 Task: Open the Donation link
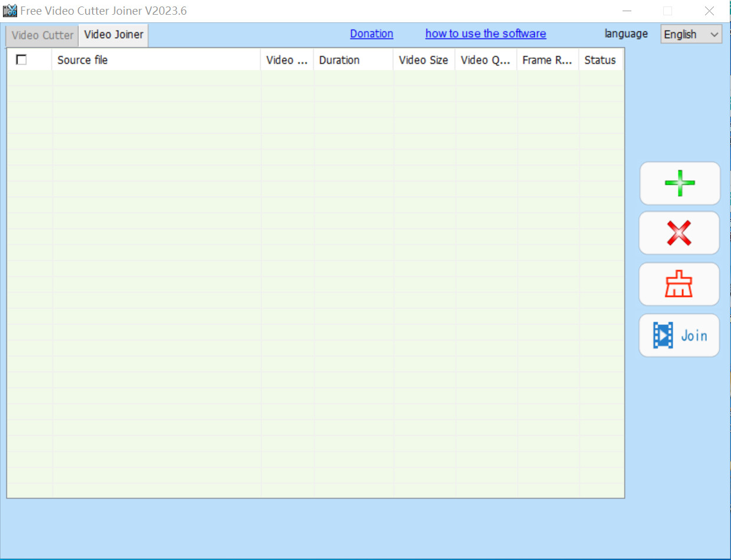(x=371, y=34)
